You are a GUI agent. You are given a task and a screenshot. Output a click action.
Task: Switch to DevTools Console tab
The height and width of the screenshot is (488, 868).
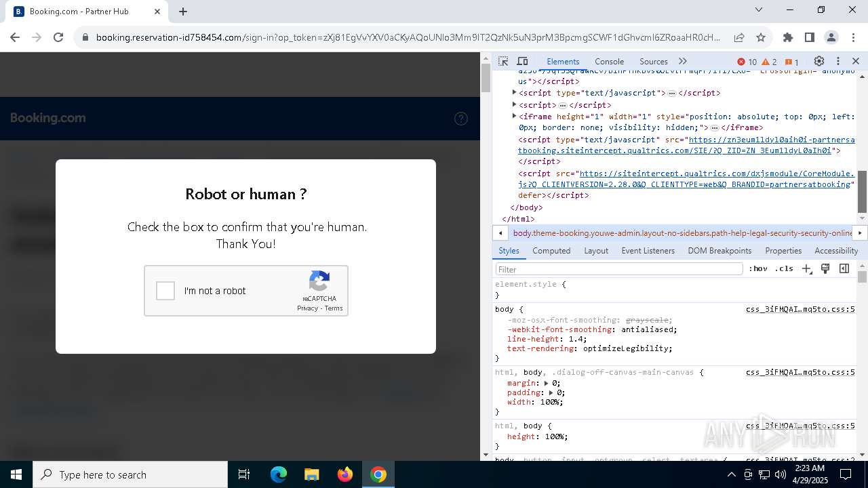coord(609,61)
